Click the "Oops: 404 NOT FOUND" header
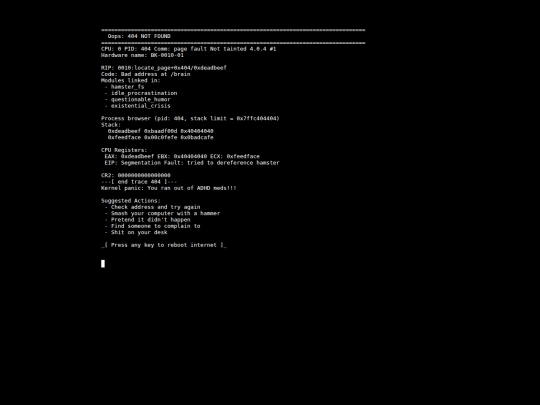540x405 pixels. [139, 36]
